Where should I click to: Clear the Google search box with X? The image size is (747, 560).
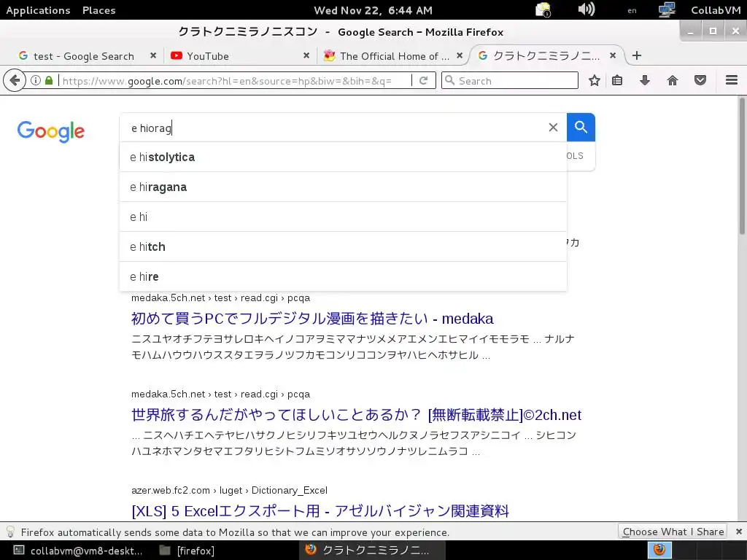coord(553,127)
